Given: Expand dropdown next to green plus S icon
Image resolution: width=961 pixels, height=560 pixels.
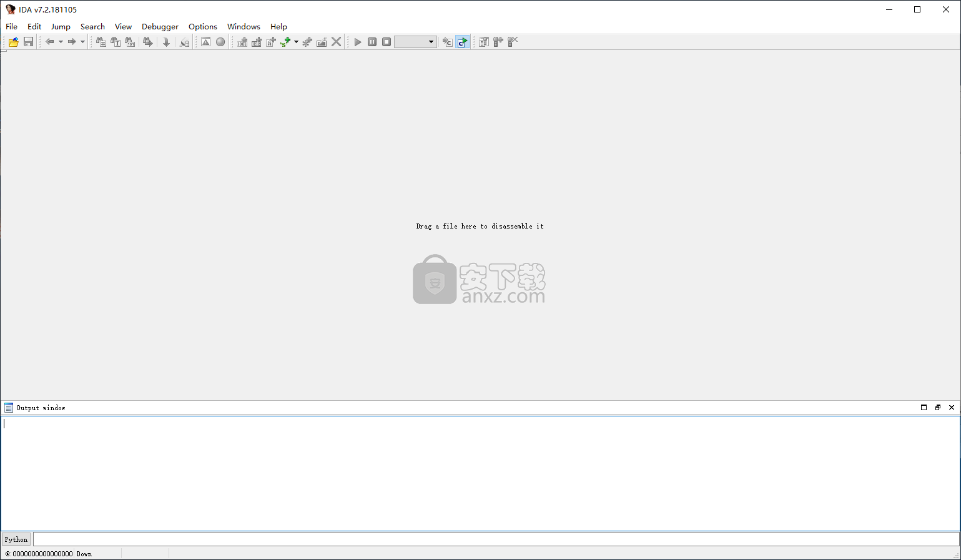Looking at the screenshot, I should pos(296,42).
